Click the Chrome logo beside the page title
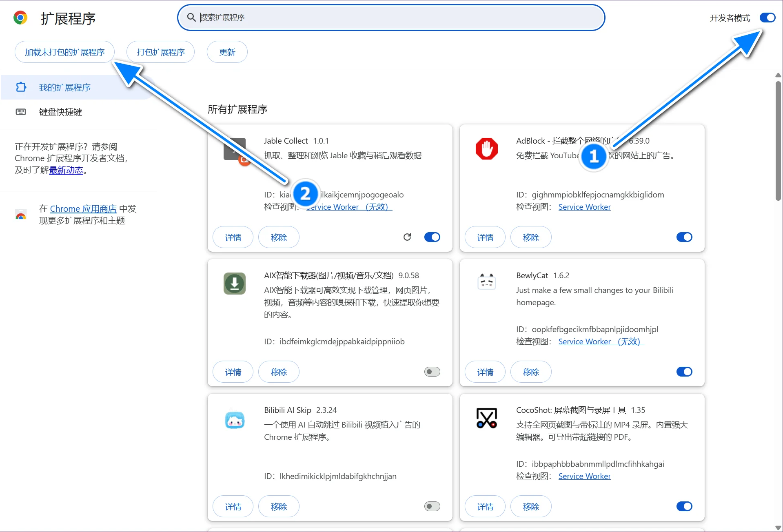 click(20, 18)
